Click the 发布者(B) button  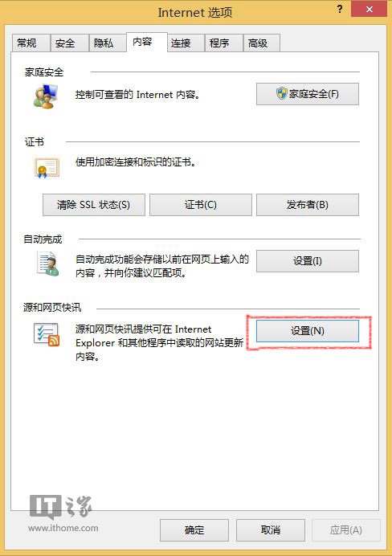click(308, 205)
